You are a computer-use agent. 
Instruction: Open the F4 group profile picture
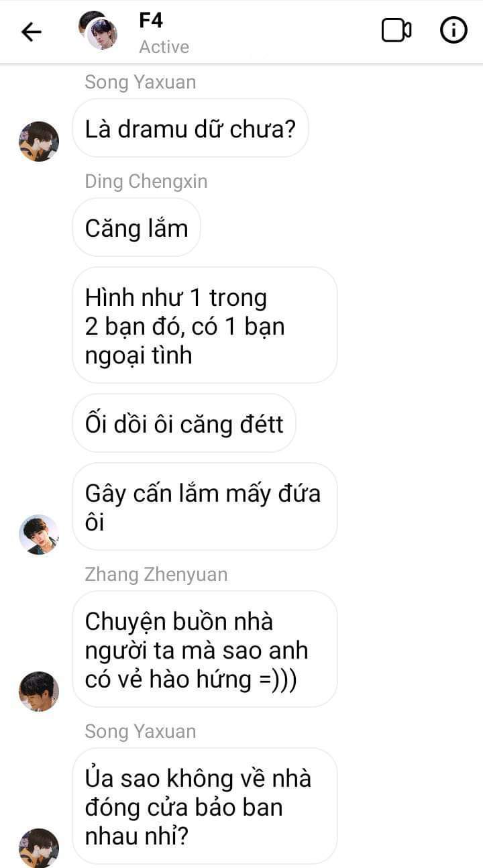(x=98, y=30)
